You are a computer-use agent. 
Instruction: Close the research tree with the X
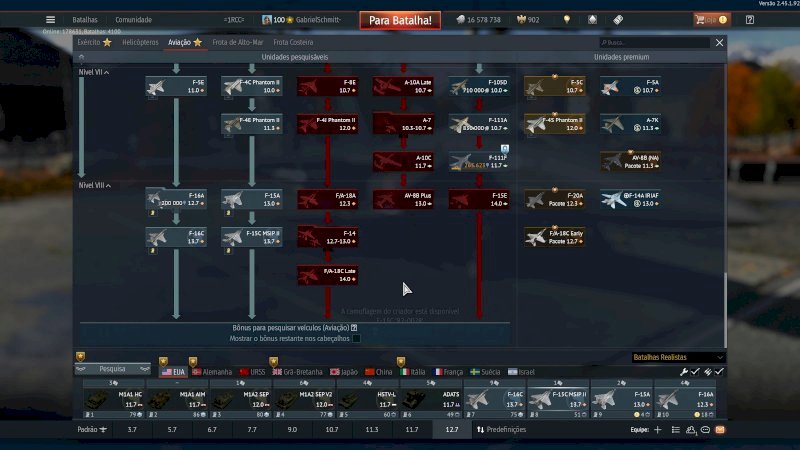tap(719, 43)
